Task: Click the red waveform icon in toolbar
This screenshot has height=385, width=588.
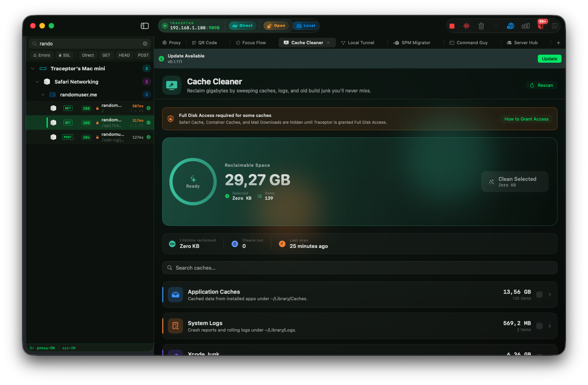Action: 466,26
